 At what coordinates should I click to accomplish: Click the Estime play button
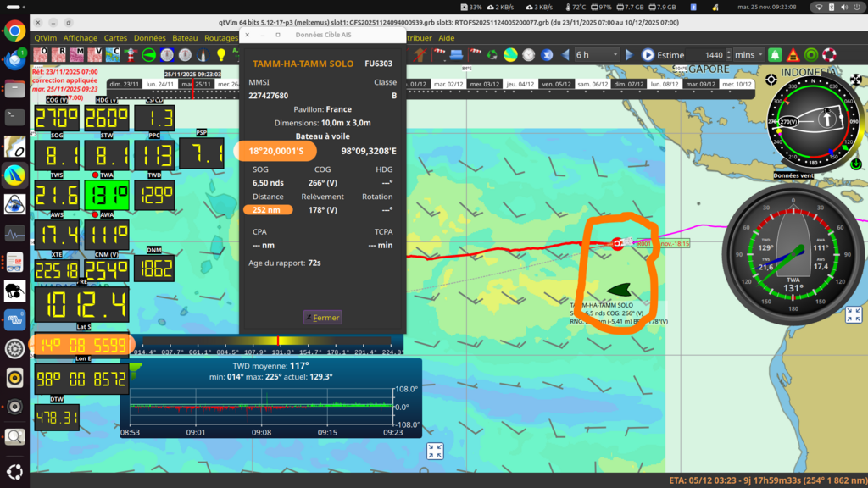coord(648,55)
